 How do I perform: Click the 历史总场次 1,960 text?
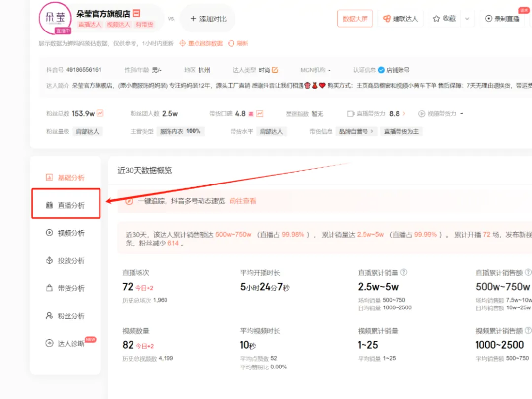point(144,300)
